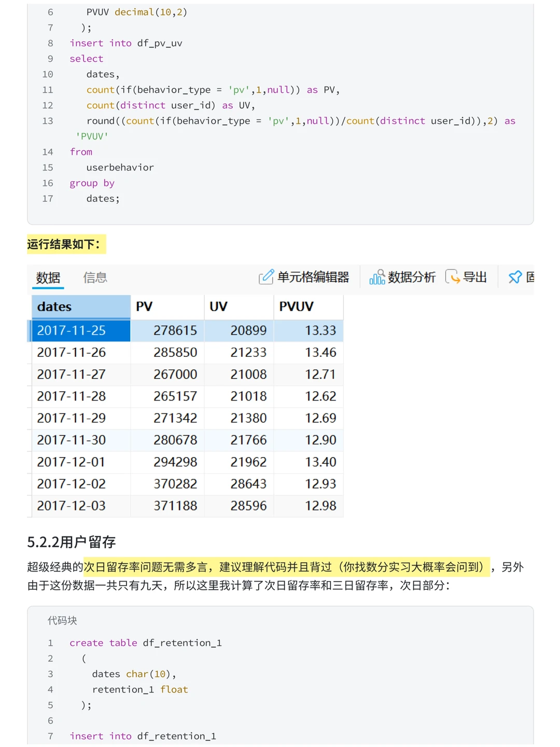Click the PV value 370282
The height and width of the screenshot is (747, 560).
(x=167, y=483)
